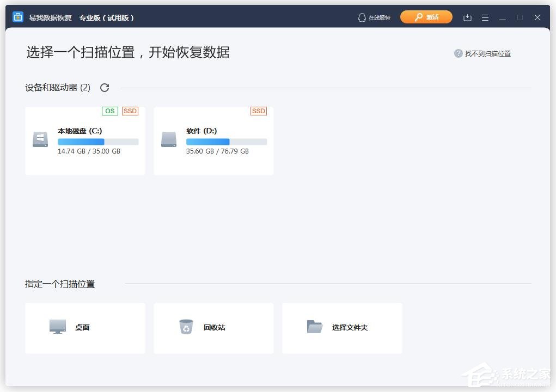This screenshot has width=556, height=392.
Task: Click the OS tag on drive C:
Action: point(109,111)
